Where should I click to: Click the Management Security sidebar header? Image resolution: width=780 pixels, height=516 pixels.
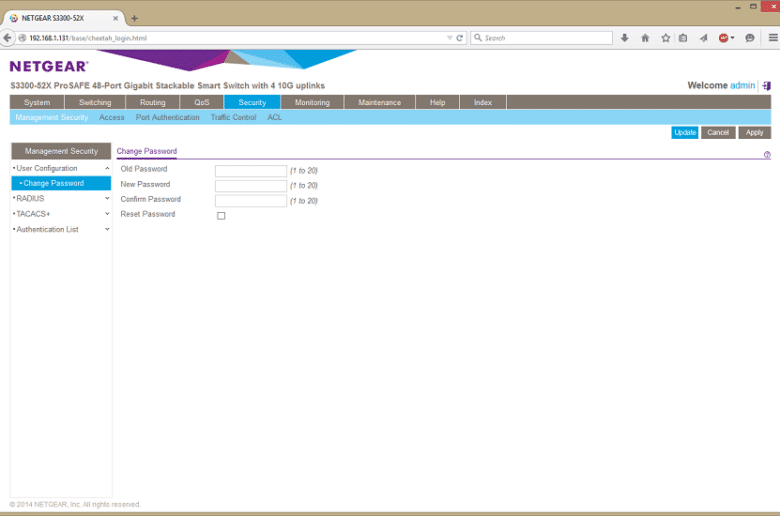coord(61,151)
